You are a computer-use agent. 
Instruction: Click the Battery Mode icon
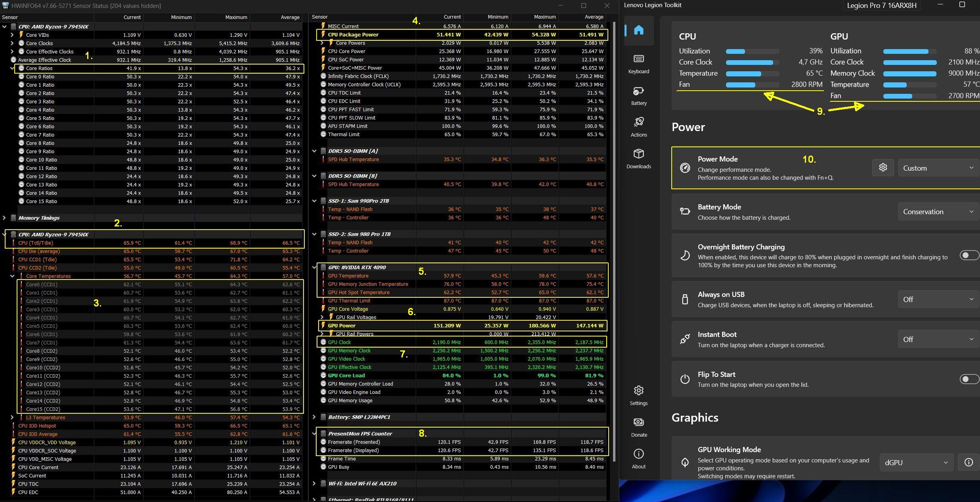click(x=685, y=211)
